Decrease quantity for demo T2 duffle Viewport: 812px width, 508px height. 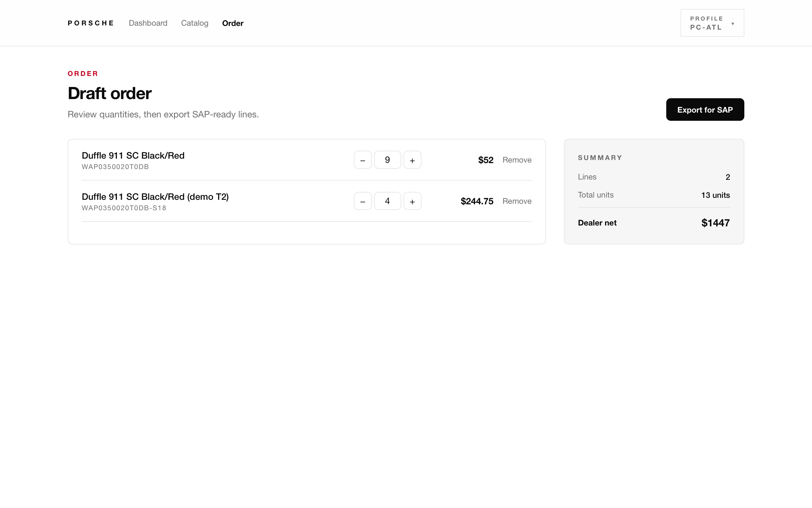(362, 201)
